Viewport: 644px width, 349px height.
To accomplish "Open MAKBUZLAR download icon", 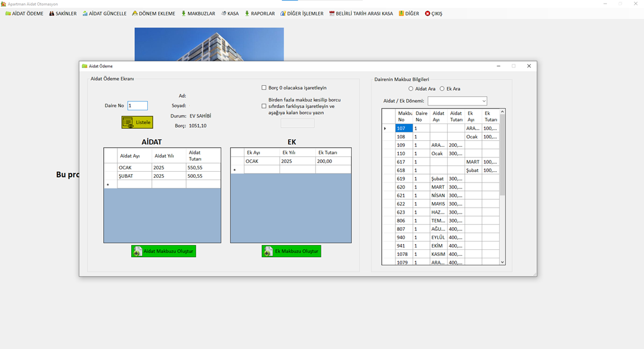I will (x=184, y=14).
